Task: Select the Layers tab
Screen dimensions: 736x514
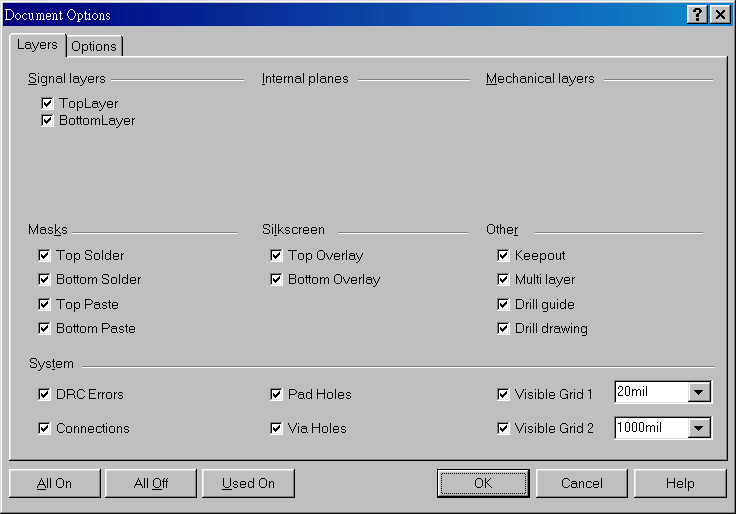Action: point(37,45)
